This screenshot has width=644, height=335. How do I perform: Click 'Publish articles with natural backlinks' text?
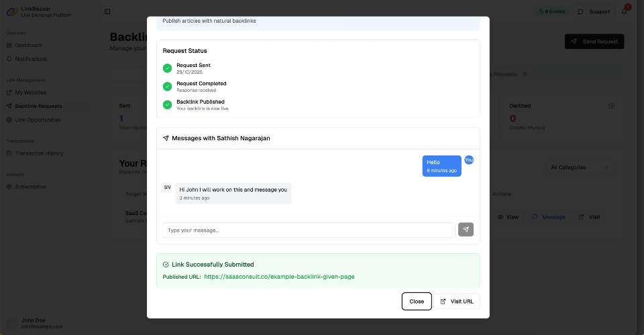click(x=209, y=21)
